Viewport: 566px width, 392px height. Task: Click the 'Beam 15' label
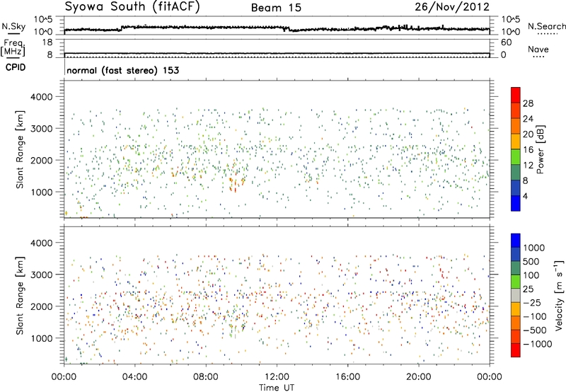(x=276, y=8)
